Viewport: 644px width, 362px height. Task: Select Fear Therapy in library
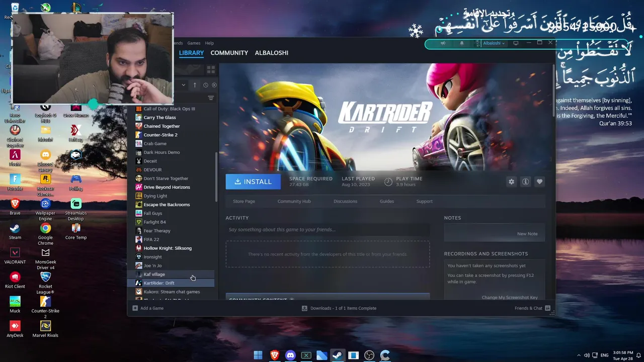[x=172, y=231]
